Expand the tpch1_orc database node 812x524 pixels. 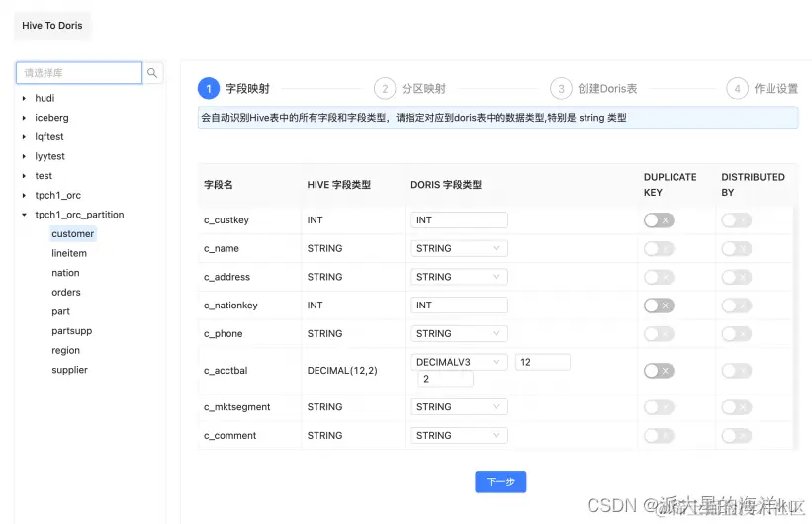click(24, 195)
